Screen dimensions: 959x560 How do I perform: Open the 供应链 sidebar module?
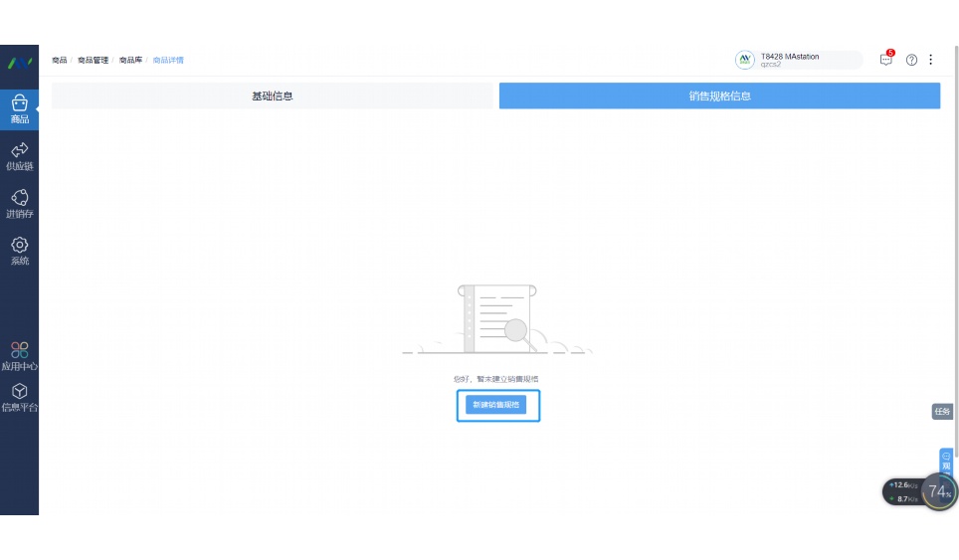19,156
